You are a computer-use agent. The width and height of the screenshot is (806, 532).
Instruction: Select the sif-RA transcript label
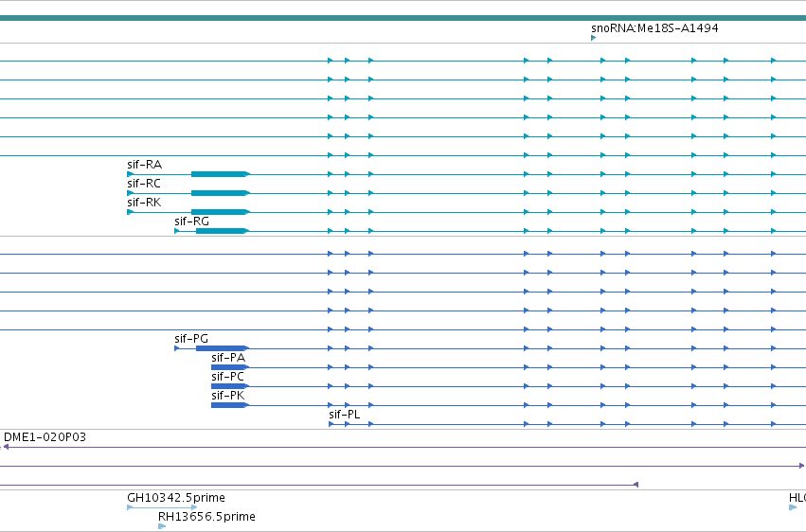pyautogui.click(x=145, y=165)
